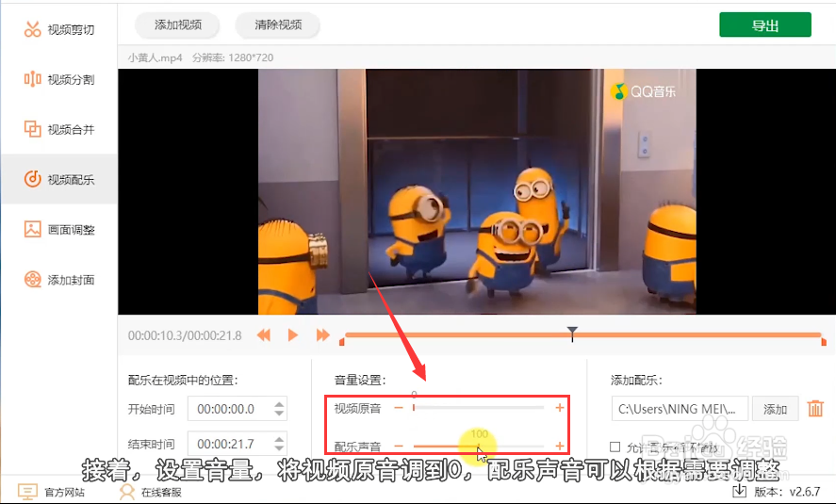The image size is (836, 504).
Task: Click the music note icon beside 视频配乐
Action: (33, 179)
